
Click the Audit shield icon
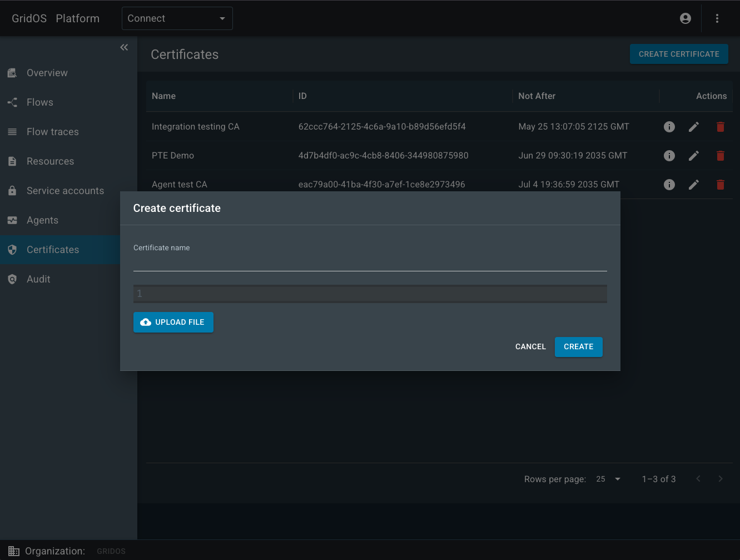pos(12,279)
